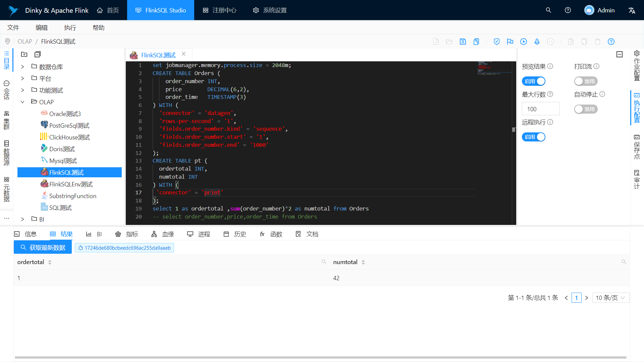Open the language switcher icon

[632, 10]
